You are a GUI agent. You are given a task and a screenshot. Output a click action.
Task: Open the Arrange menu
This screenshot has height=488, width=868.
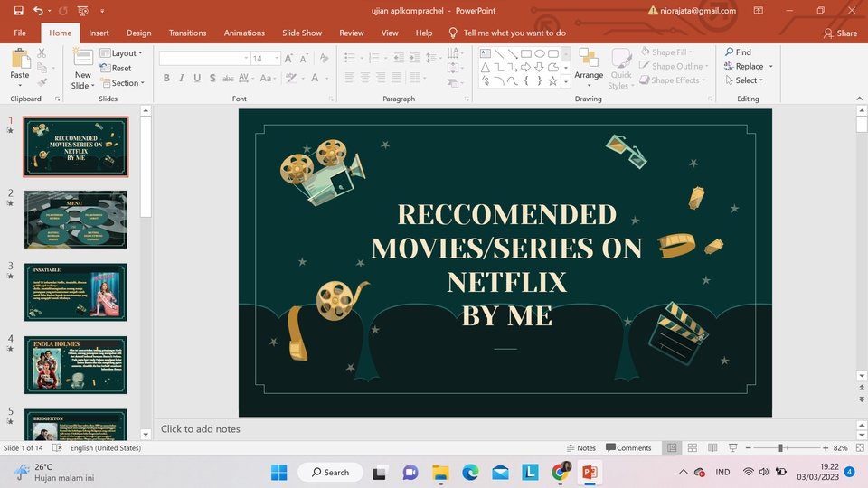(589, 69)
